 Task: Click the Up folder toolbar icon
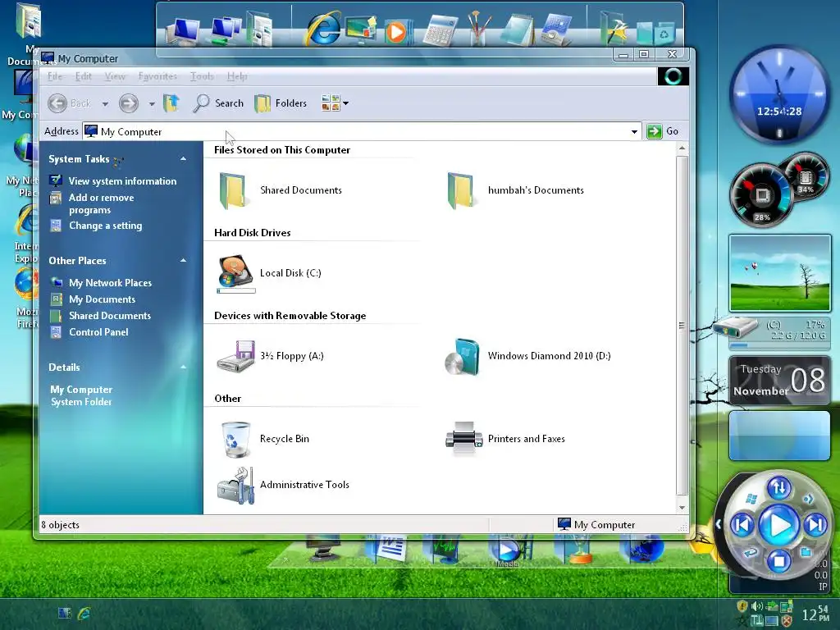point(171,103)
